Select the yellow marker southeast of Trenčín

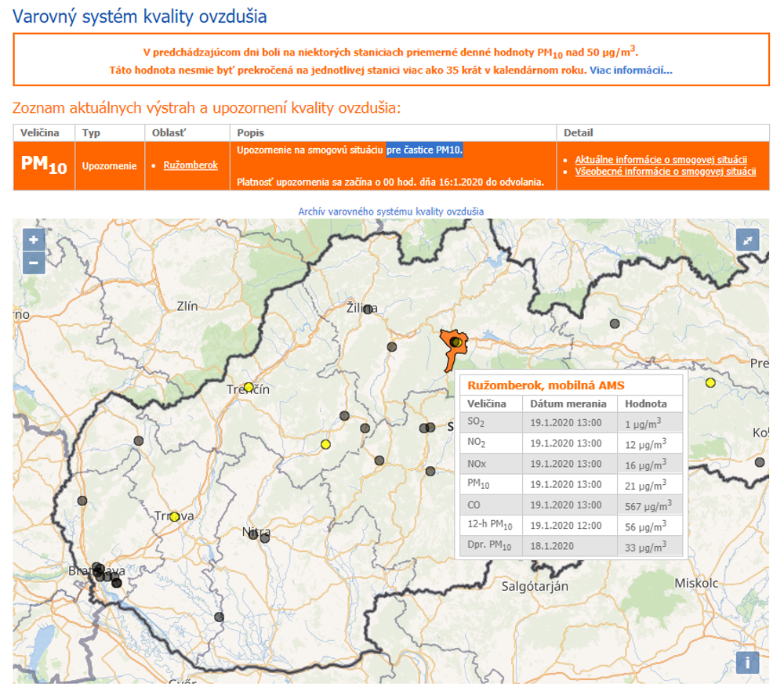point(325,445)
